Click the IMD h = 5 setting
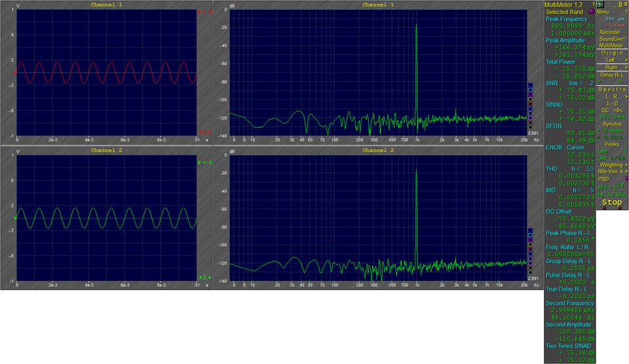The height and width of the screenshot is (364, 629). [x=569, y=190]
